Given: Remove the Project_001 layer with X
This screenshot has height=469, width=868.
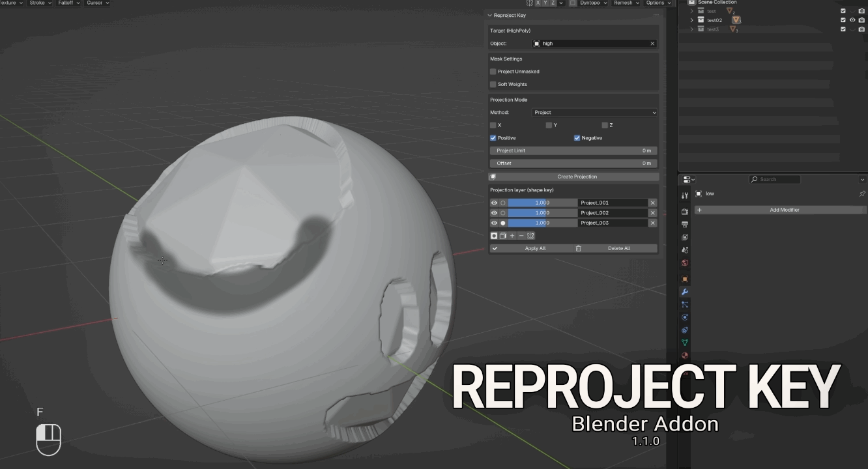Looking at the screenshot, I should [652, 203].
